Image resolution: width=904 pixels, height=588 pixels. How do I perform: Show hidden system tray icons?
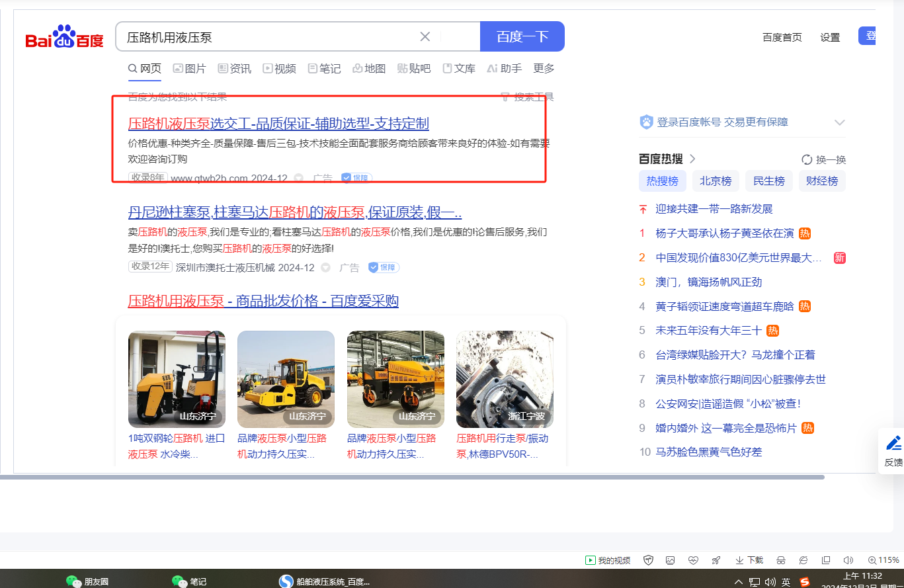tap(739, 582)
